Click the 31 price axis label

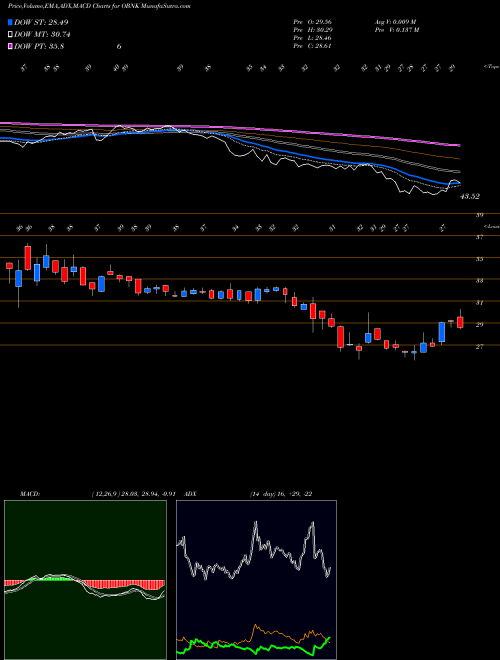[x=479, y=303]
